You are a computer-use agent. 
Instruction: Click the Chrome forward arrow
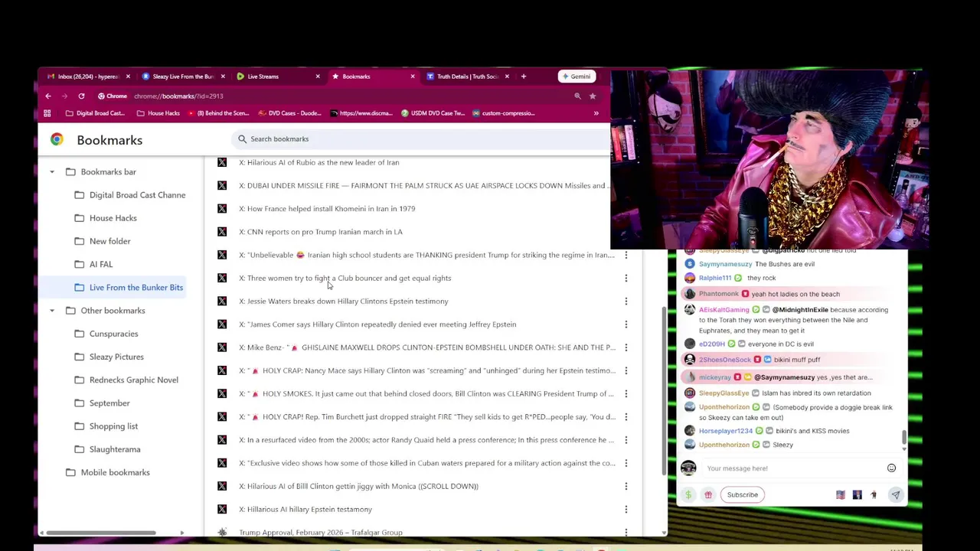64,96
